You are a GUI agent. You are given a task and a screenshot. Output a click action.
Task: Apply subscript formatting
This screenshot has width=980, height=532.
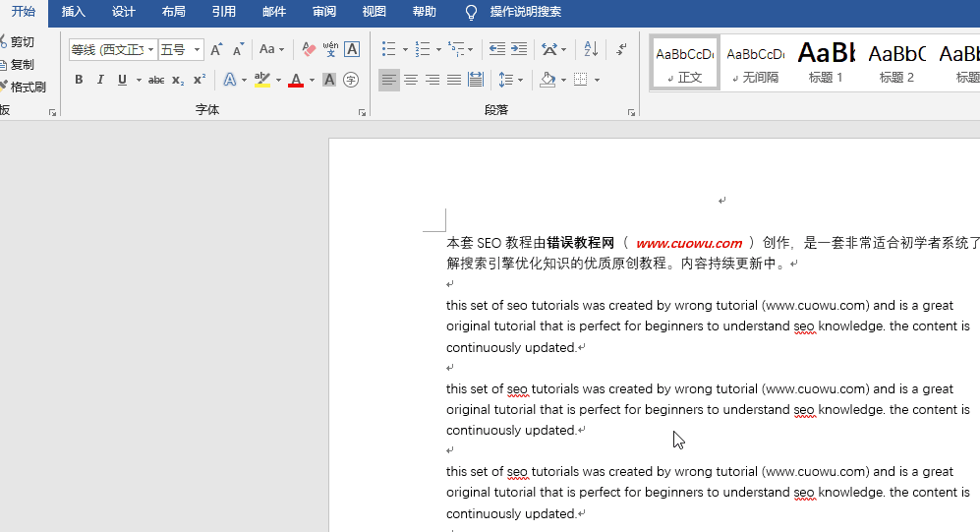(178, 80)
